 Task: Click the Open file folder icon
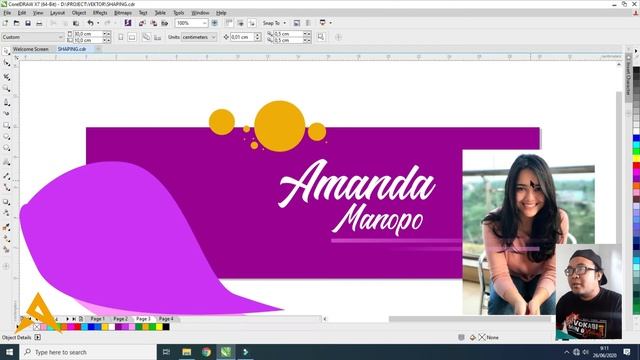click(16, 23)
